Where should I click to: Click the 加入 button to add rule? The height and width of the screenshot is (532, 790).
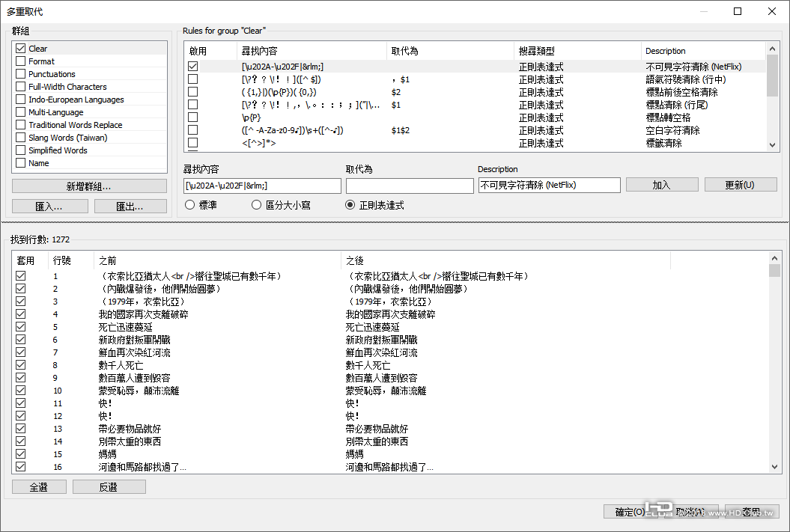coord(662,184)
